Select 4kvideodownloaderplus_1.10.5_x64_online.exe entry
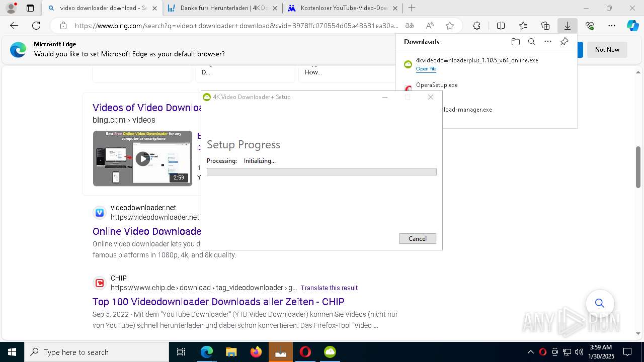The width and height of the screenshot is (644, 362). coord(477,60)
